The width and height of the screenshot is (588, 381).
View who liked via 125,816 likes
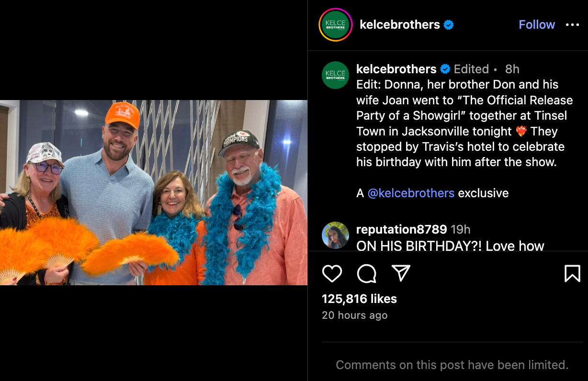359,299
